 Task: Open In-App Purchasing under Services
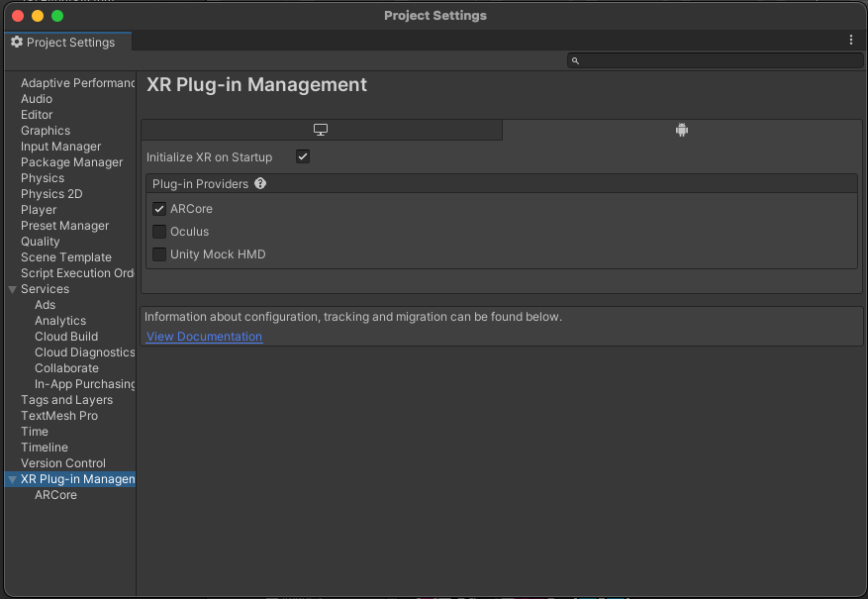[x=85, y=384]
